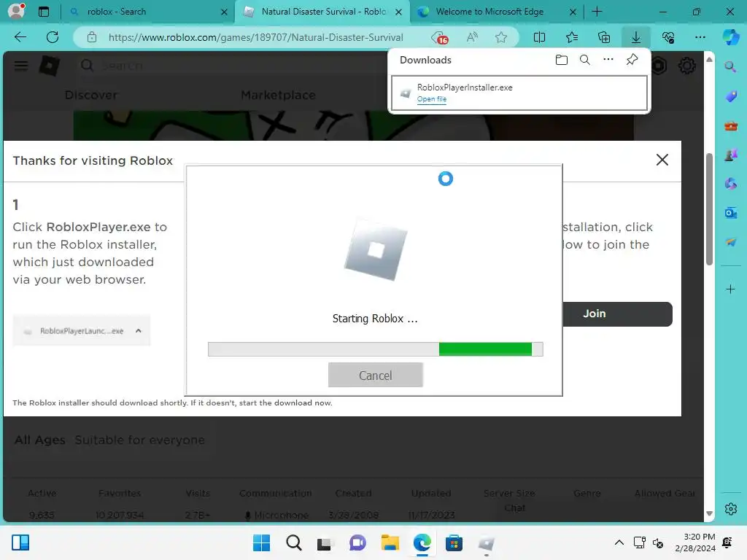
Task: Show hidden system tray icons chevron
Action: [619, 542]
